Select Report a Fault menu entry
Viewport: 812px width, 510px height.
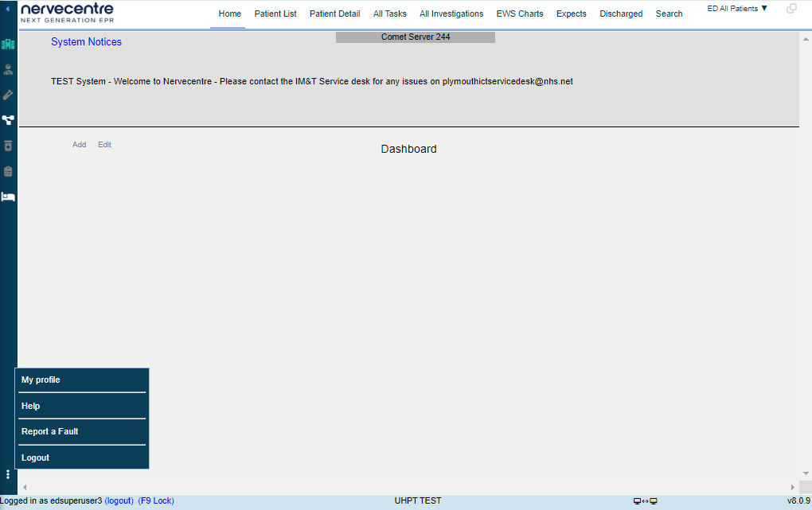(82, 432)
